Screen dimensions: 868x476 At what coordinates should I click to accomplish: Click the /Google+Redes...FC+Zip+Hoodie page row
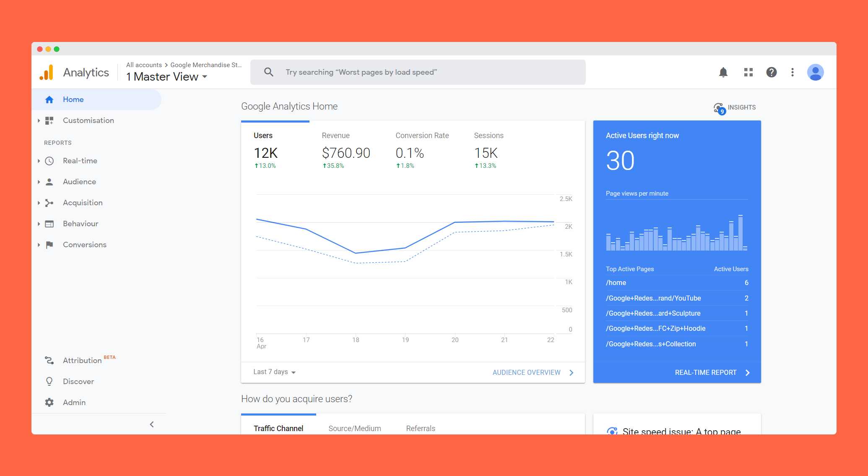[x=677, y=328]
